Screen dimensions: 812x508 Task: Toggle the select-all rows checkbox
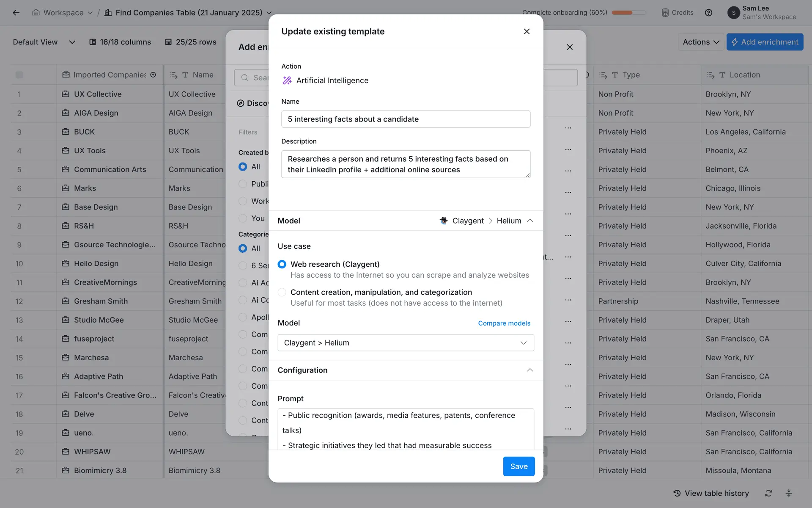tap(19, 75)
